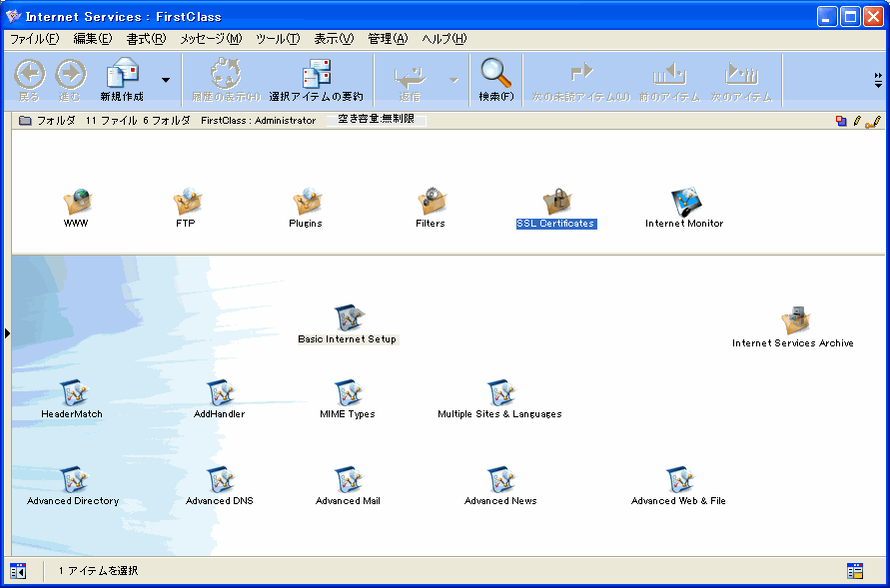Open the 書式(R) menu
The image size is (890, 588).
[146, 39]
